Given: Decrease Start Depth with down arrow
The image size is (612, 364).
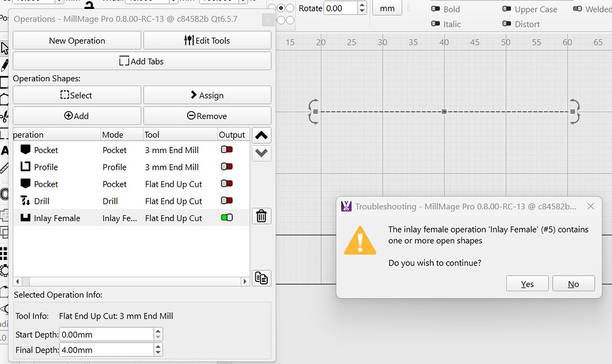Looking at the screenshot, I should point(158,338).
